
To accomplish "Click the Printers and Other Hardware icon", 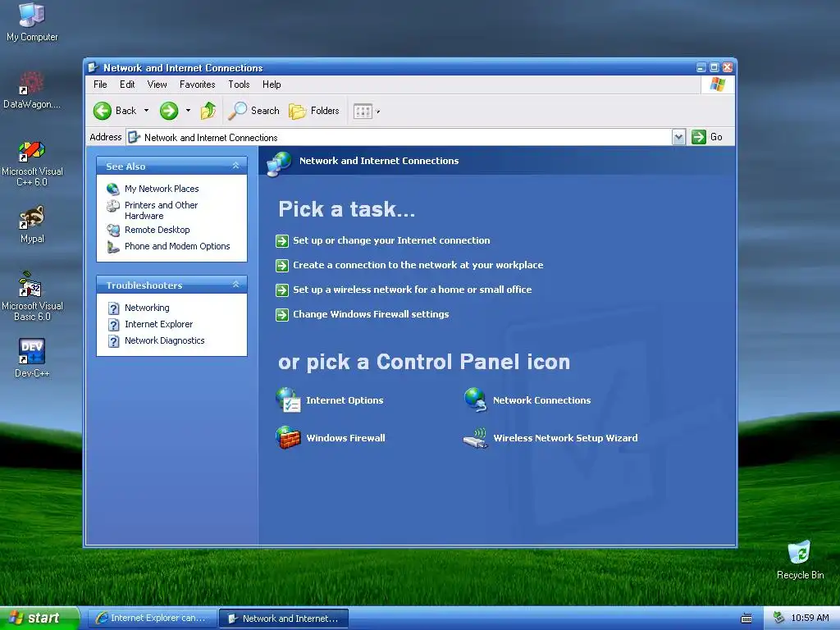I will pyautogui.click(x=113, y=206).
